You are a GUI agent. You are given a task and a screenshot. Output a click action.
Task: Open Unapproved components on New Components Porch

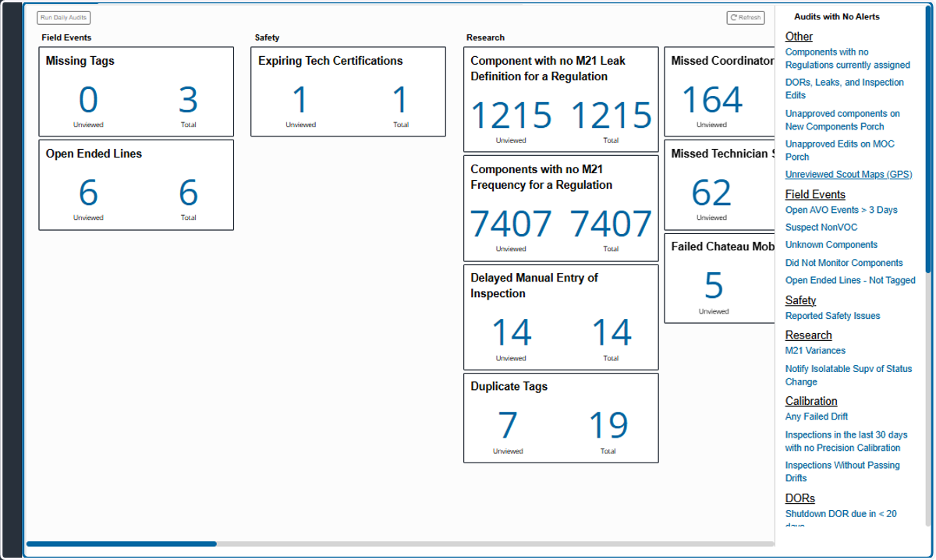pos(842,120)
